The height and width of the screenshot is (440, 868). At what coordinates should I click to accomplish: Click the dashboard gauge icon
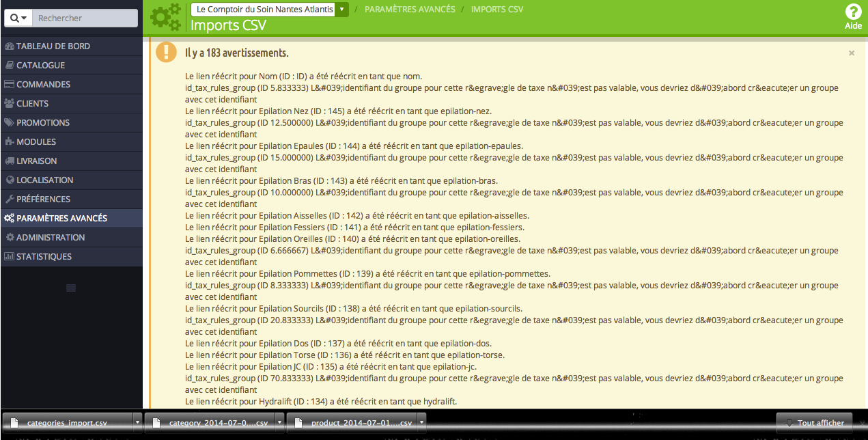[x=10, y=46]
